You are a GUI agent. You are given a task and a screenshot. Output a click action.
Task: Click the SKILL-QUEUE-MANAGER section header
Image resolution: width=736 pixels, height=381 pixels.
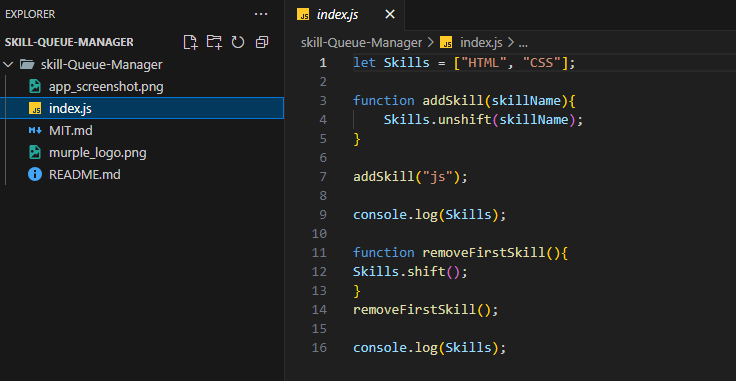pyautogui.click(x=69, y=42)
